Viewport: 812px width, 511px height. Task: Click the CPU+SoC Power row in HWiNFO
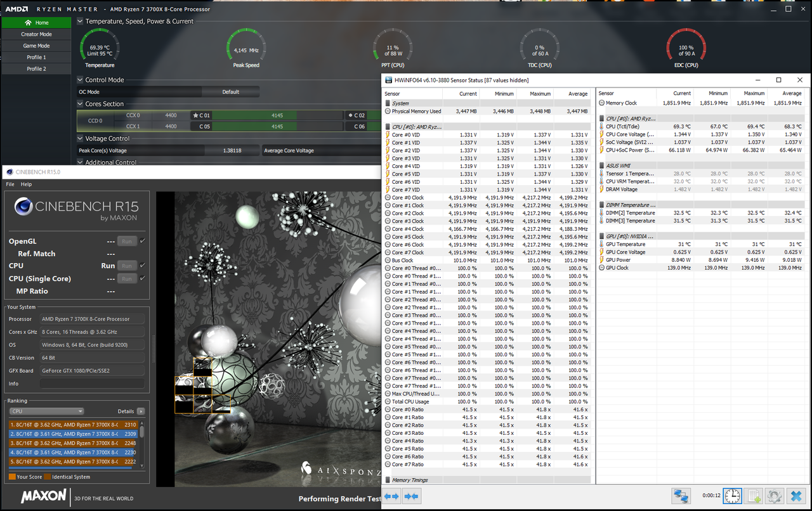coord(702,150)
